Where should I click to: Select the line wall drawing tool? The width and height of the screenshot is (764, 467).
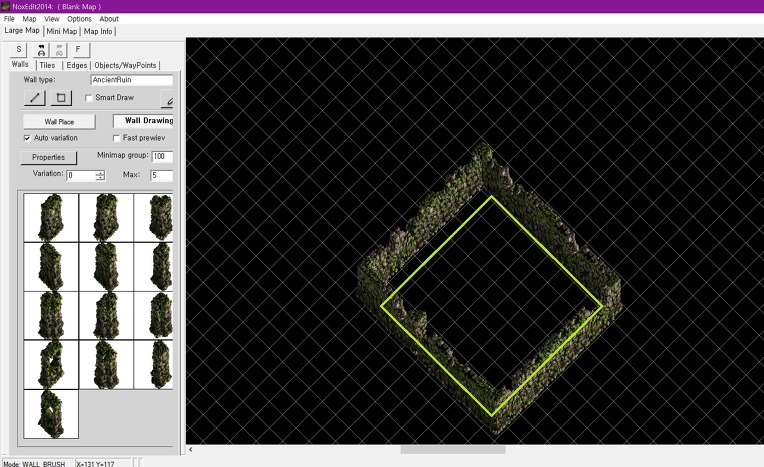coord(35,98)
